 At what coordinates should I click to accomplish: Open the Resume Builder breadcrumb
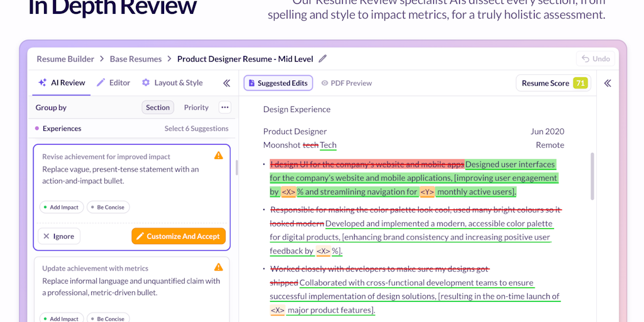(x=65, y=59)
